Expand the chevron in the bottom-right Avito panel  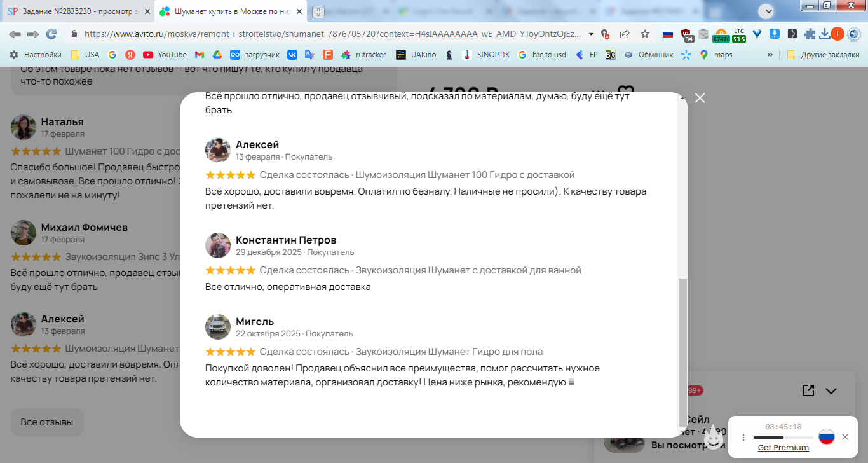(x=831, y=390)
